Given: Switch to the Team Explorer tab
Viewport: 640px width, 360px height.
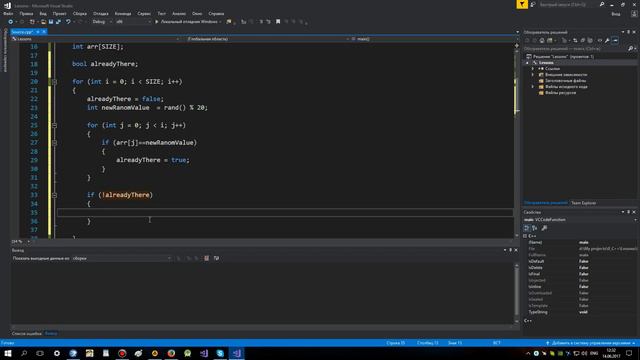Looking at the screenshot, I should [x=583, y=203].
